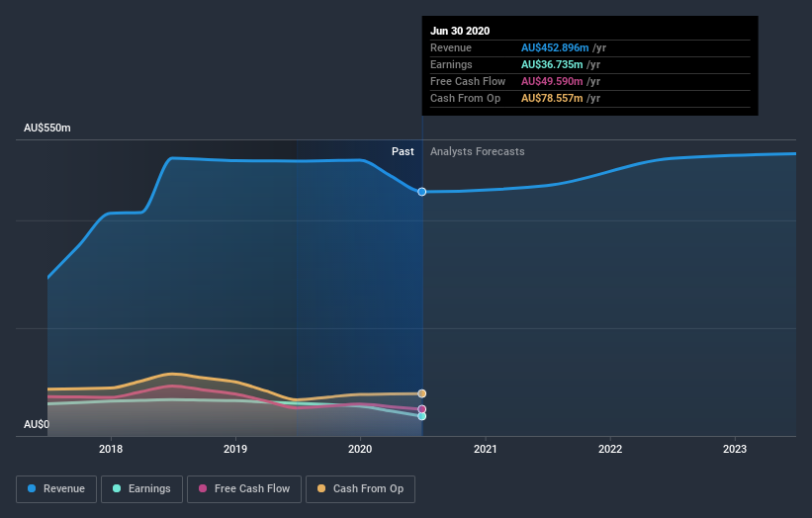The width and height of the screenshot is (812, 518).
Task: Click the AU$49.590m free cash flow value
Action: 552,81
